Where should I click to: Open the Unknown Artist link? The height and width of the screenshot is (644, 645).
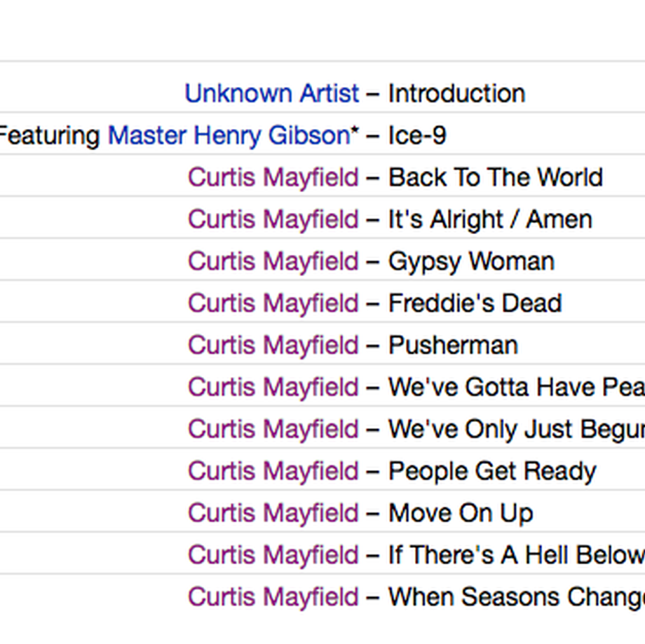pos(272,93)
